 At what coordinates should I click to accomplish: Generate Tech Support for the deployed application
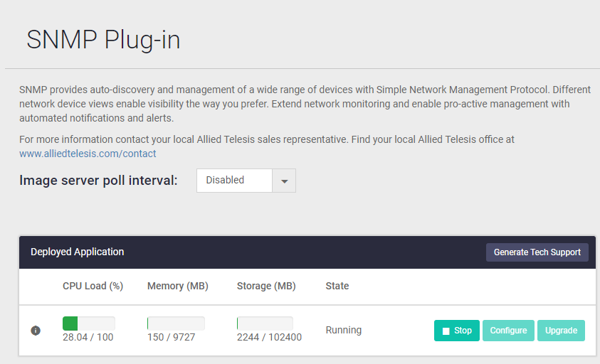[537, 252]
